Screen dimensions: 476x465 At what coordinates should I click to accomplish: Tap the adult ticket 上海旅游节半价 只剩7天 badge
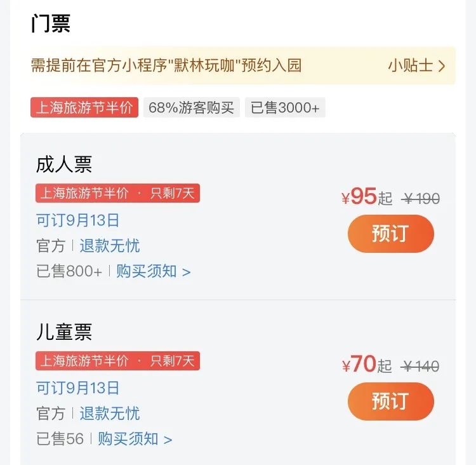pyautogui.click(x=117, y=193)
